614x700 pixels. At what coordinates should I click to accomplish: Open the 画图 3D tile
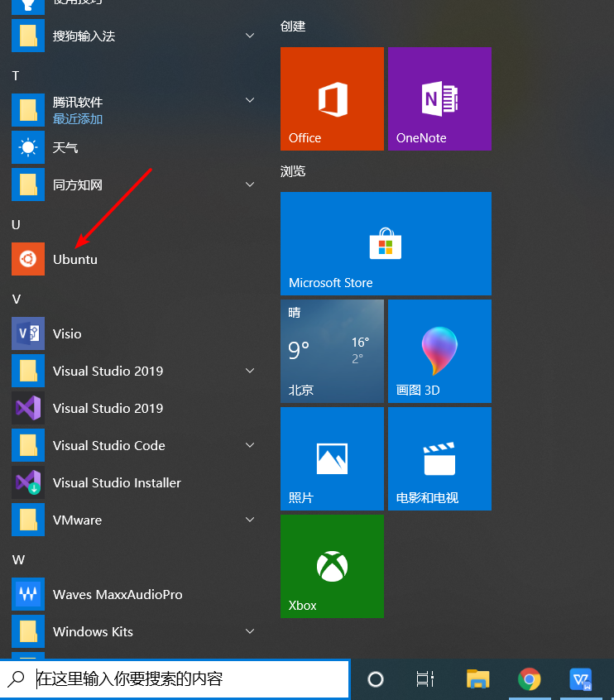(x=440, y=352)
